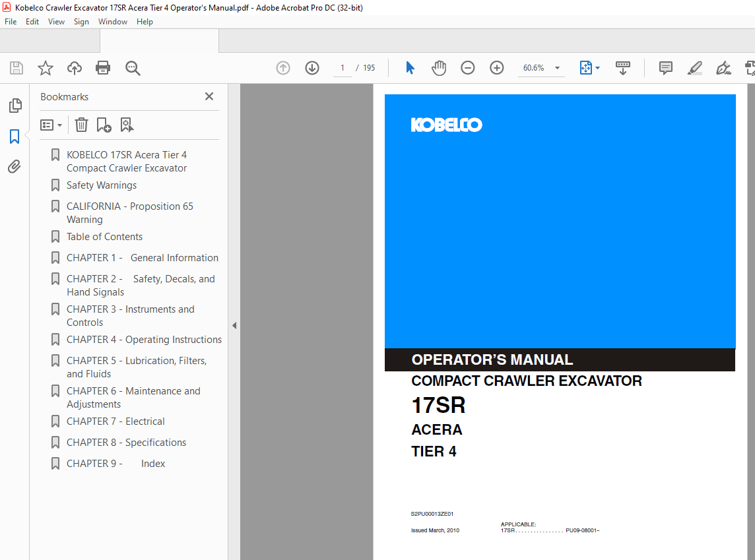Click the OPERATOR'S MANUAL heading text
755x560 pixels.
(492, 360)
